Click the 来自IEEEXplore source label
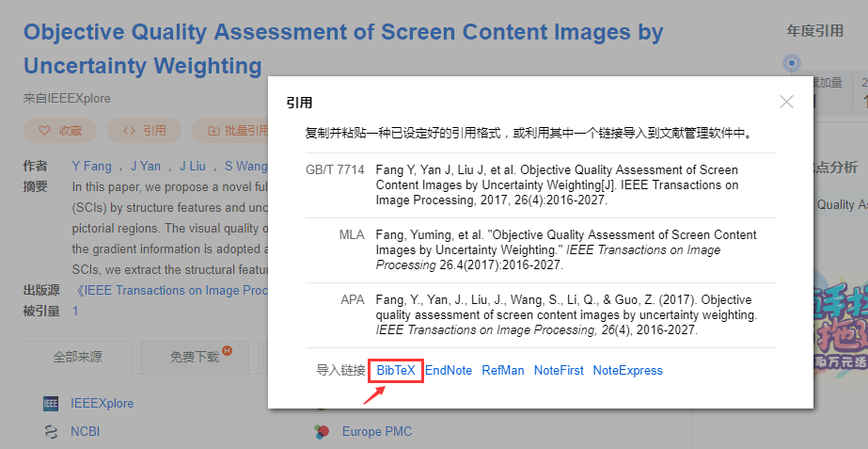The width and height of the screenshot is (868, 449). point(67,99)
